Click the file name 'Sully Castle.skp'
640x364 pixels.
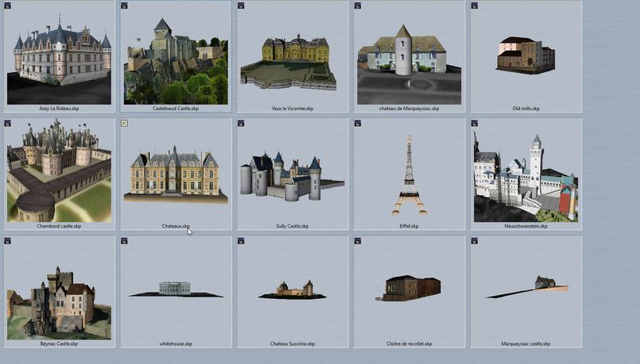click(x=292, y=226)
